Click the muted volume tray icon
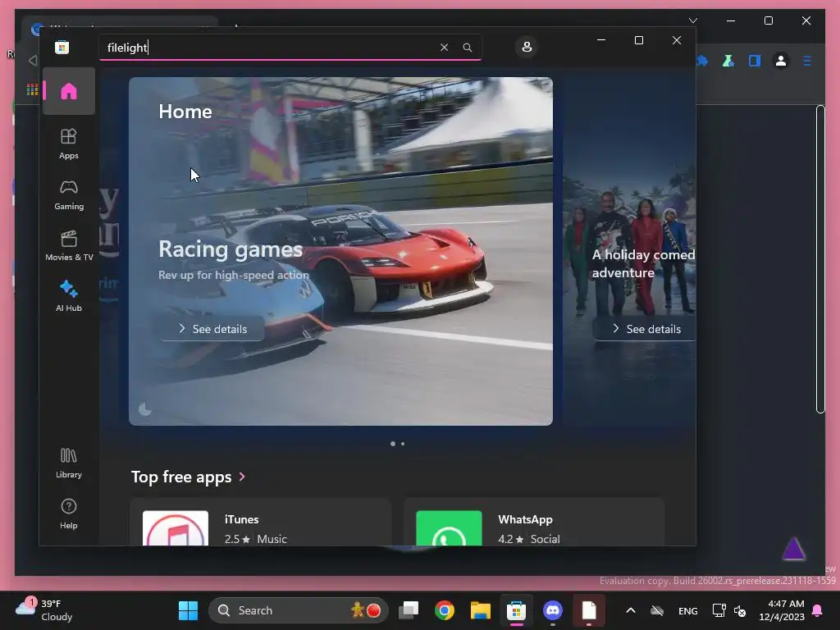The height and width of the screenshot is (630, 840). (740, 610)
